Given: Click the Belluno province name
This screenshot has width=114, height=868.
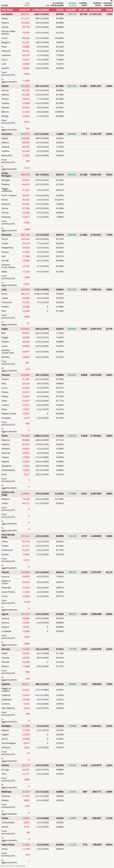Looking at the screenshot, I should point(5,112).
